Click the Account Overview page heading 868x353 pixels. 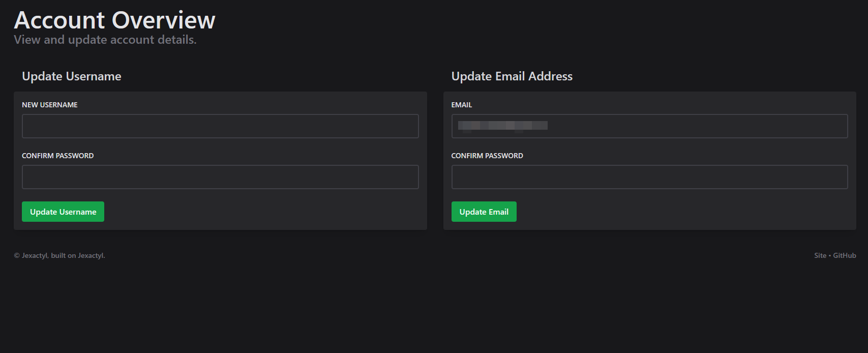pos(115,20)
